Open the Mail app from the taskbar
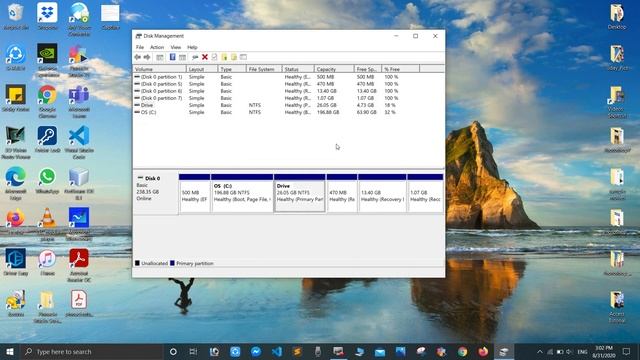Viewport: 640px width, 360px height. [380, 351]
